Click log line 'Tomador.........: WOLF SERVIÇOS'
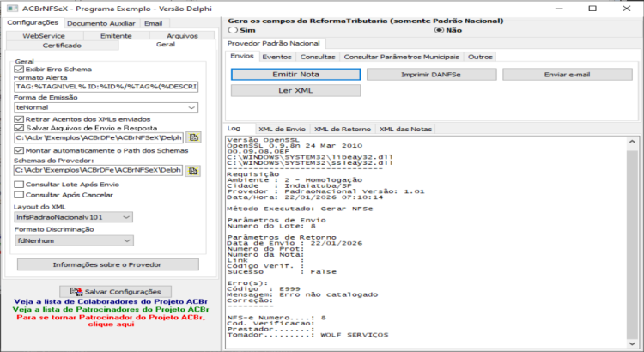The width and height of the screenshot is (644, 352). (x=307, y=335)
